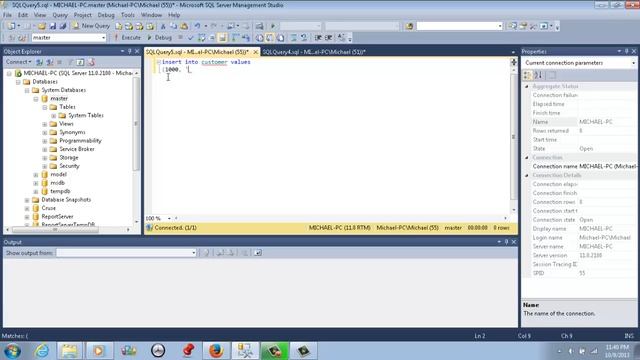Open the Tools menu
This screenshot has height=360, width=640.
[128, 15]
